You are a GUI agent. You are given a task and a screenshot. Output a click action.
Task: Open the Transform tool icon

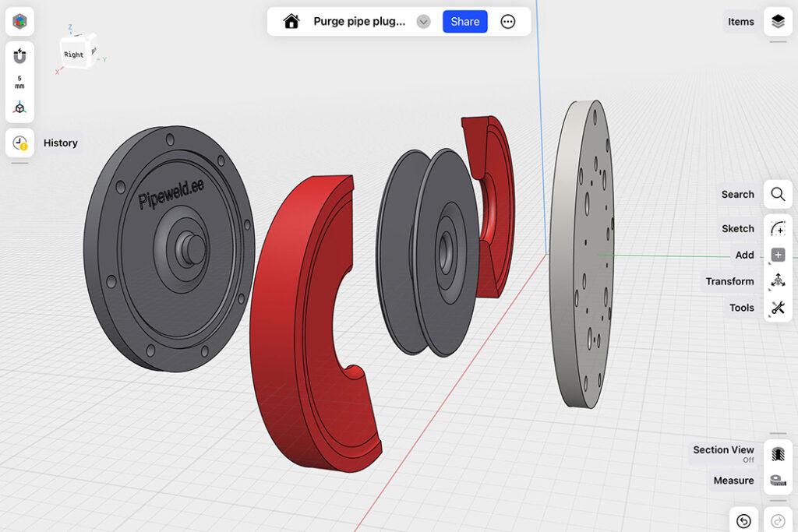pos(778,281)
